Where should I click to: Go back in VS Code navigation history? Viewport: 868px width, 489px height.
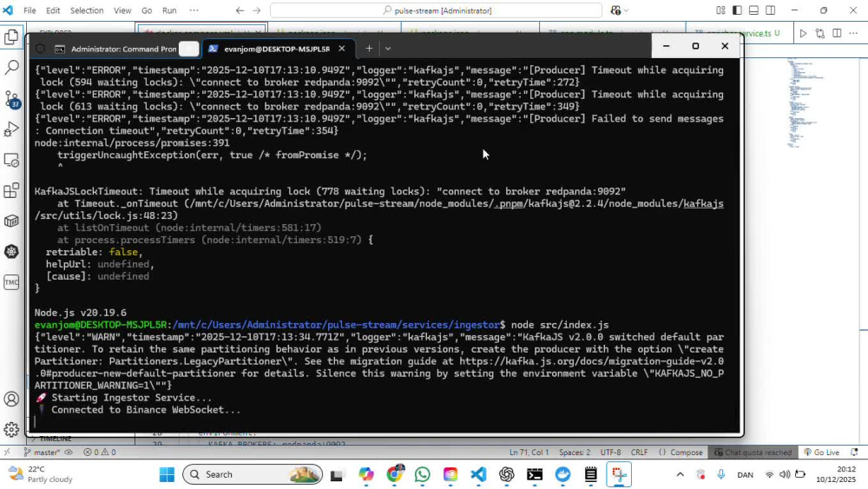[x=240, y=10]
